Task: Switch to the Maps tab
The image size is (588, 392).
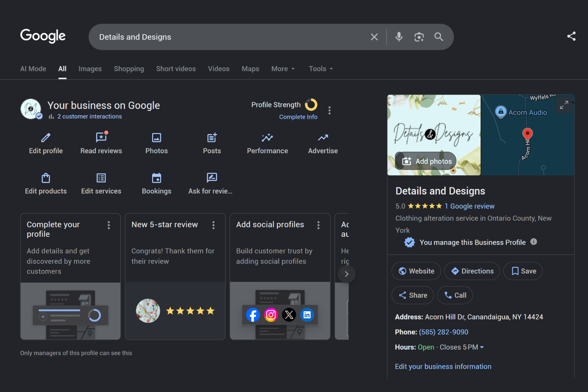Action: point(250,69)
